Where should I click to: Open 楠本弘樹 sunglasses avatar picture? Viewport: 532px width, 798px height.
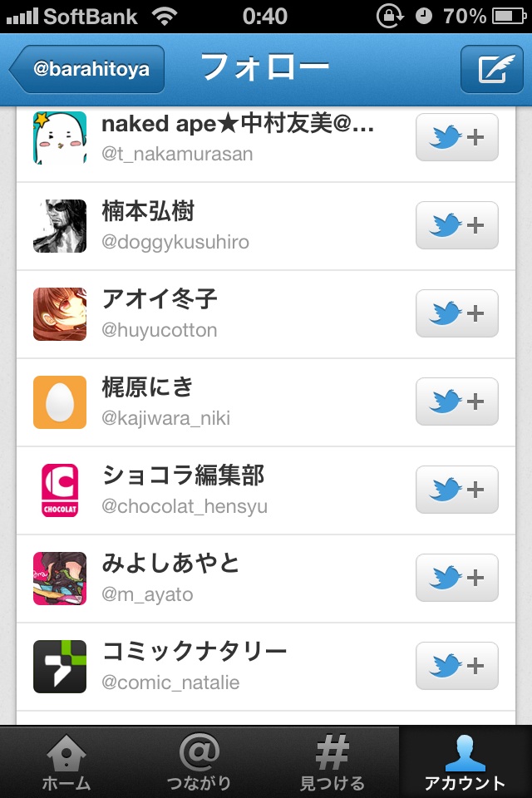[x=60, y=226]
